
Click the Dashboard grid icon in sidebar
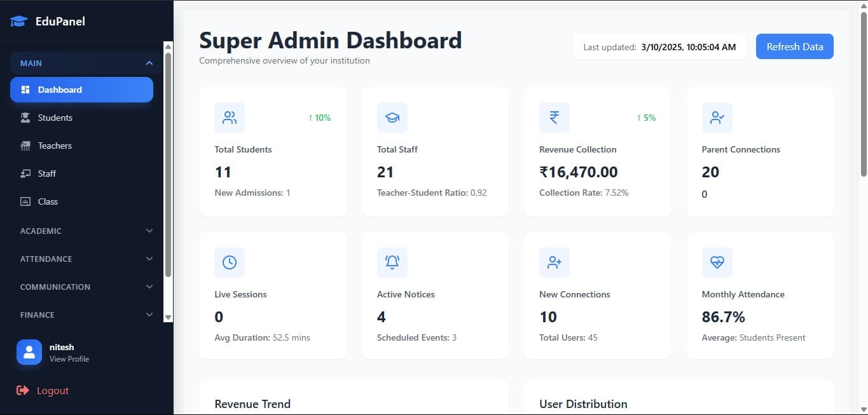click(x=25, y=90)
